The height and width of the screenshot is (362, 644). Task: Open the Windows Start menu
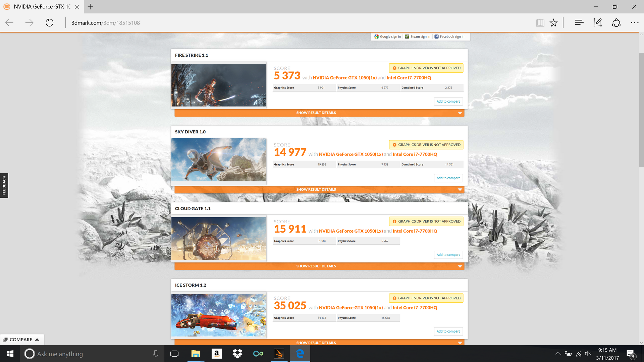pyautogui.click(x=10, y=354)
